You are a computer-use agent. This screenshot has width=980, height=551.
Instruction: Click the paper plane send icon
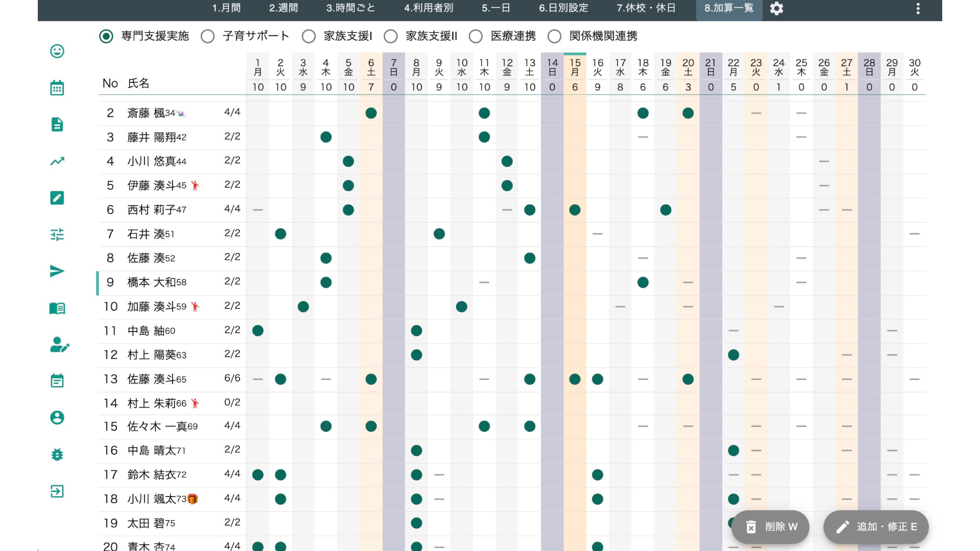pos(57,271)
